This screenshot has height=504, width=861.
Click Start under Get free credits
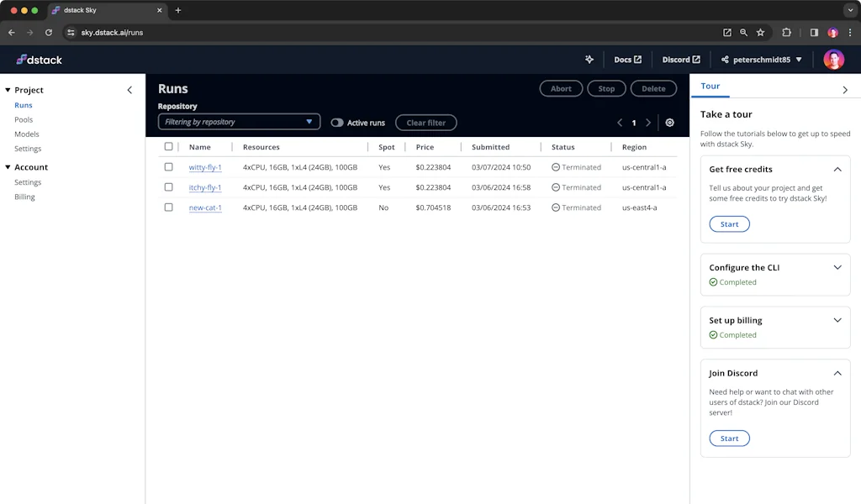click(729, 223)
